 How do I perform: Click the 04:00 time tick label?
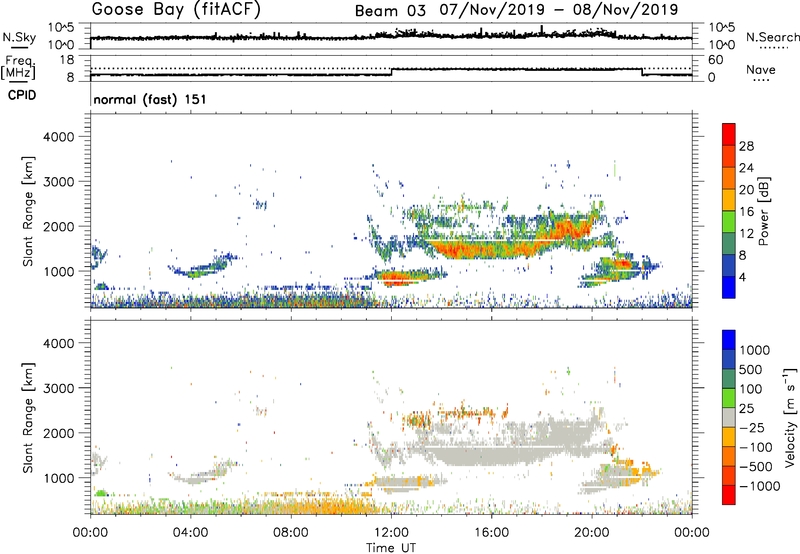pyautogui.click(x=190, y=533)
